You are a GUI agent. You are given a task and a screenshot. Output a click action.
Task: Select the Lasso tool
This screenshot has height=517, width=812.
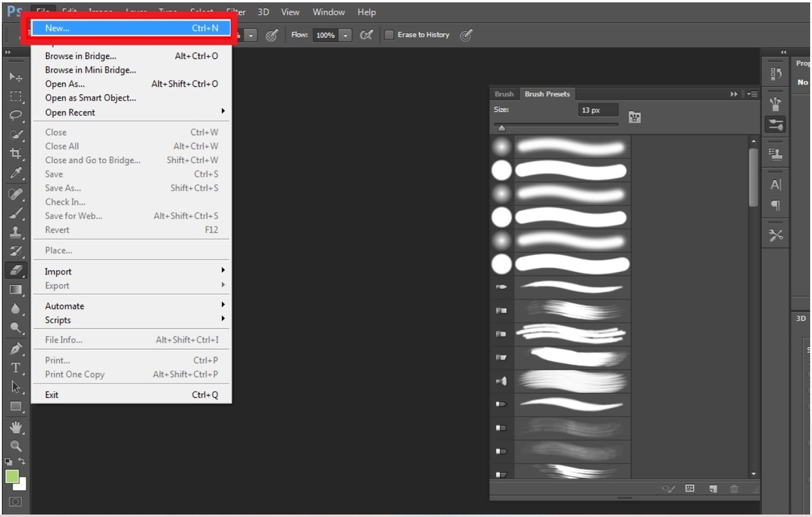[16, 116]
